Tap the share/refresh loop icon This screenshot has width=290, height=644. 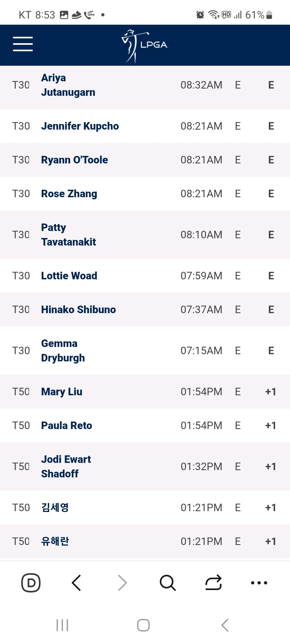tap(213, 583)
